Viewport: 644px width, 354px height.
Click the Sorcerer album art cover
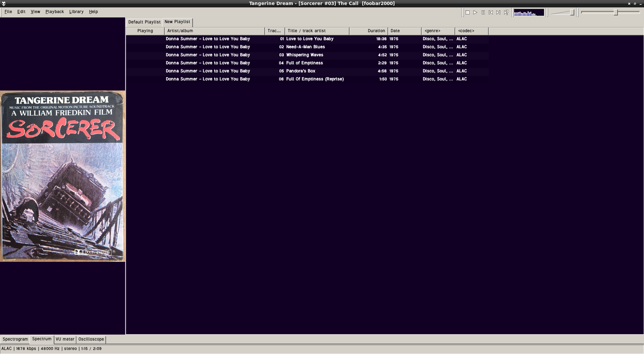click(63, 176)
